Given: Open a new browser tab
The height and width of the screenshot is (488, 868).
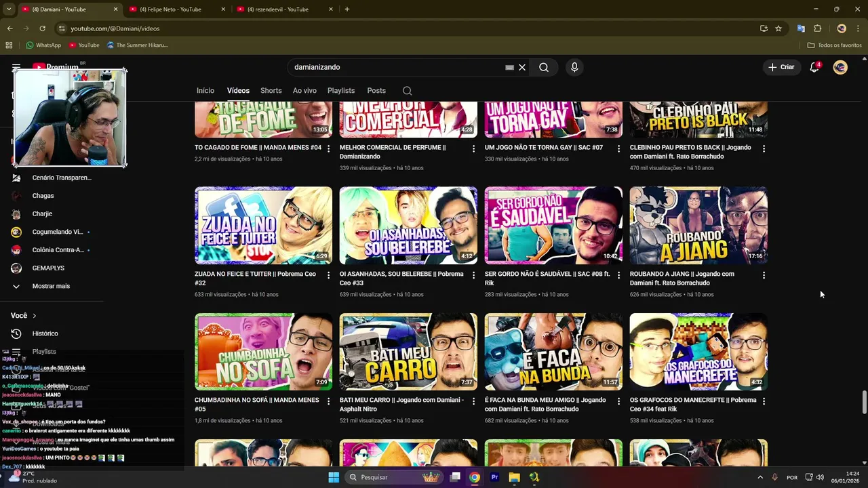Looking at the screenshot, I should coord(347,9).
